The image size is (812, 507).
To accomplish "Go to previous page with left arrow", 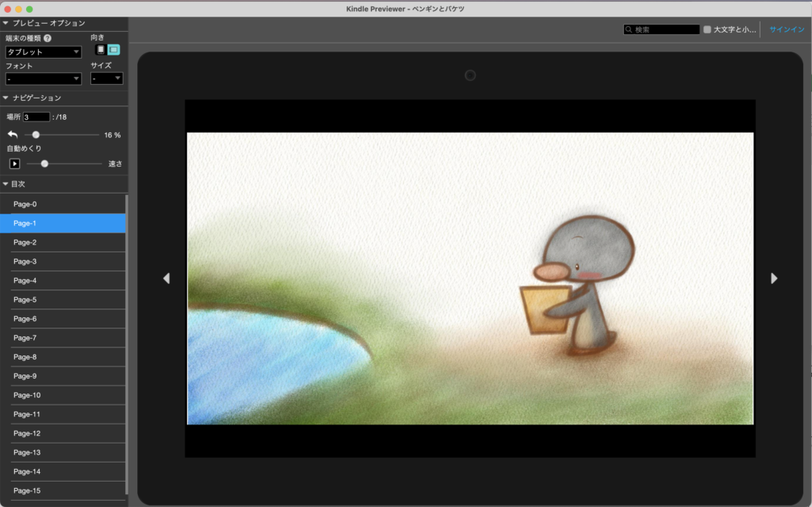I will click(x=166, y=278).
